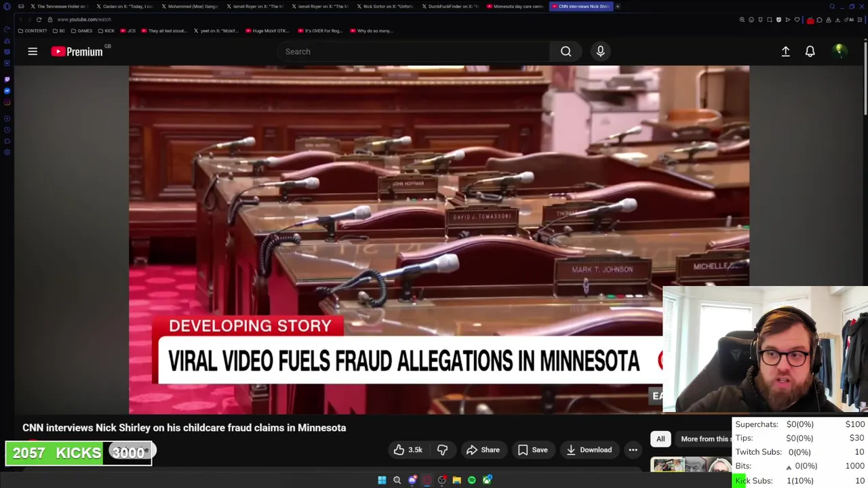Select the CNN interviews Nick Shirley tab

point(580,6)
